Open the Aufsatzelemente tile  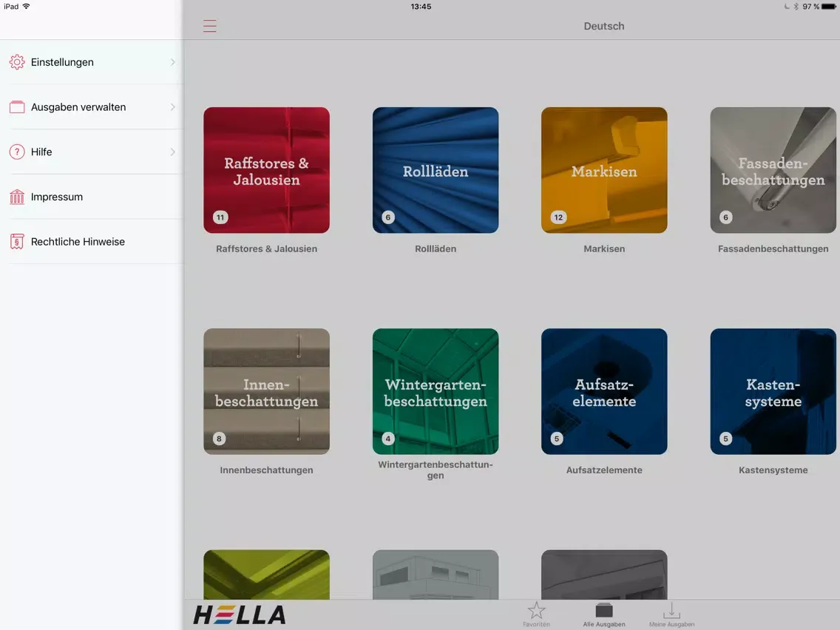point(604,392)
